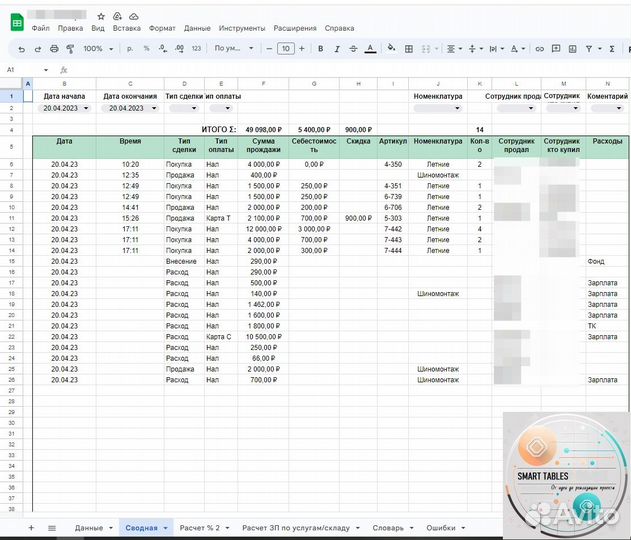Switch to the Данные sheet tab

pos(93,528)
